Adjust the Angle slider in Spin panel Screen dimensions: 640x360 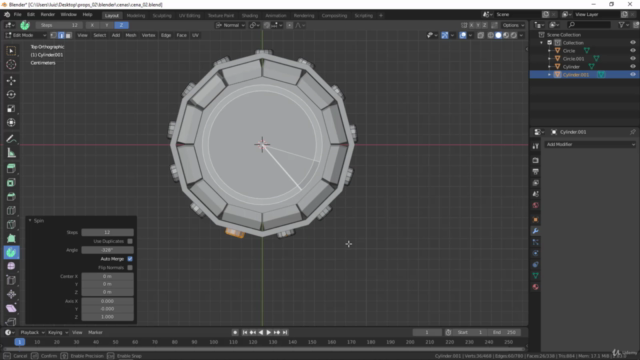tap(107, 250)
